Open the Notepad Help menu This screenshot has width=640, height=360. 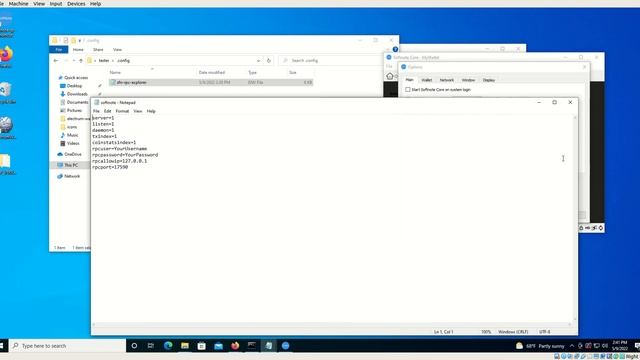(151, 111)
